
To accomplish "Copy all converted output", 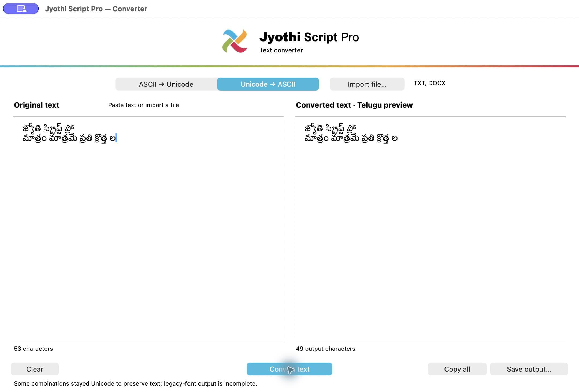I will click(457, 369).
